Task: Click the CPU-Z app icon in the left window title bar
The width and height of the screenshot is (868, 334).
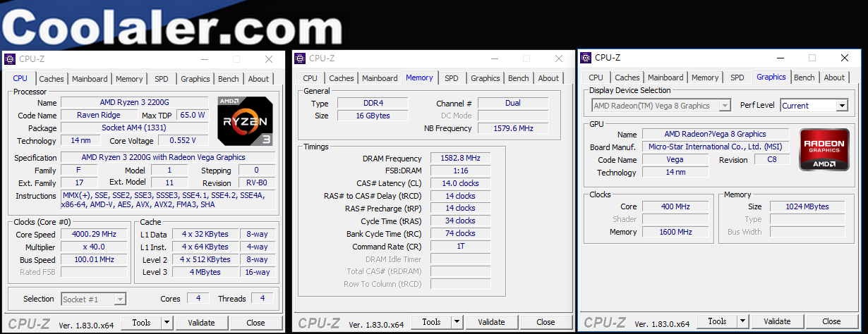Action: (10, 59)
